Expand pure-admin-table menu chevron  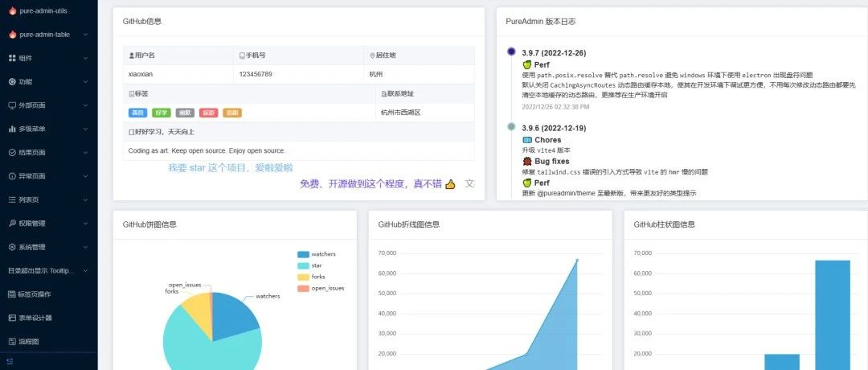(x=85, y=35)
